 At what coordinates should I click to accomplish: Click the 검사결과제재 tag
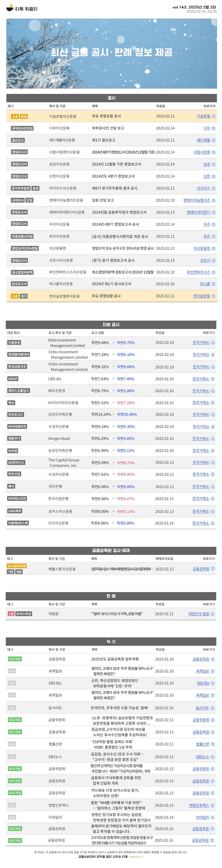pyautogui.click(x=17, y=566)
